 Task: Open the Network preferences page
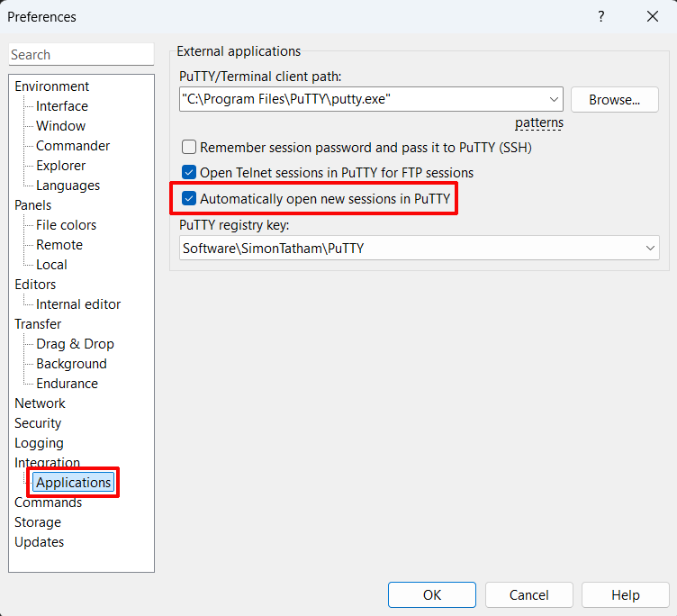tap(40, 403)
